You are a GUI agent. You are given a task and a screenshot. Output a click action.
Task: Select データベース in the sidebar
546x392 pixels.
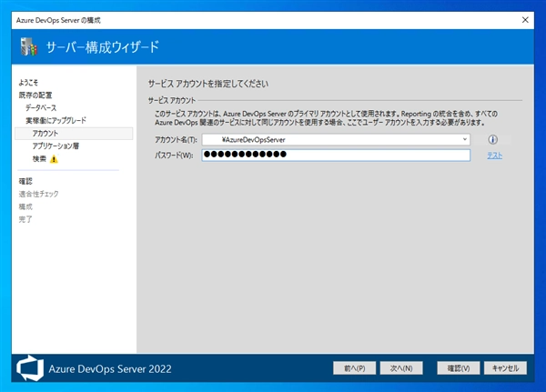pos(41,108)
